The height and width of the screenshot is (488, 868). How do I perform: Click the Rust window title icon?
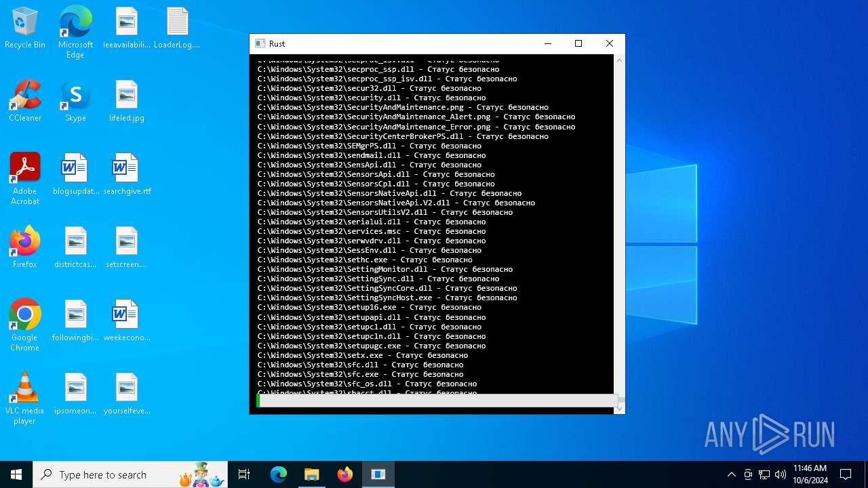click(x=260, y=43)
